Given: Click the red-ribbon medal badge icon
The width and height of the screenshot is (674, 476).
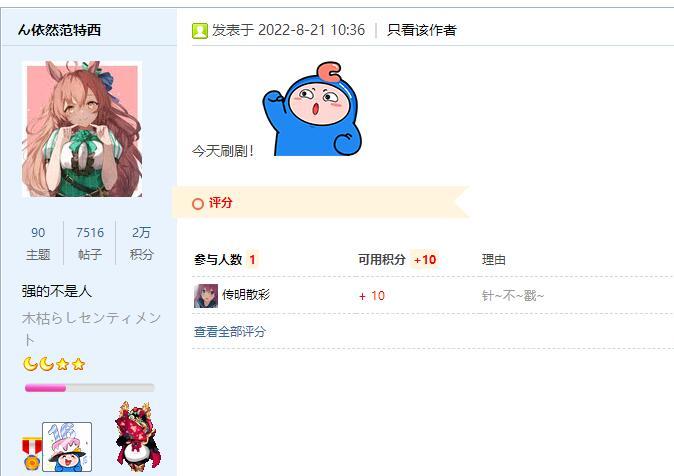Looking at the screenshot, I should click(32, 454).
